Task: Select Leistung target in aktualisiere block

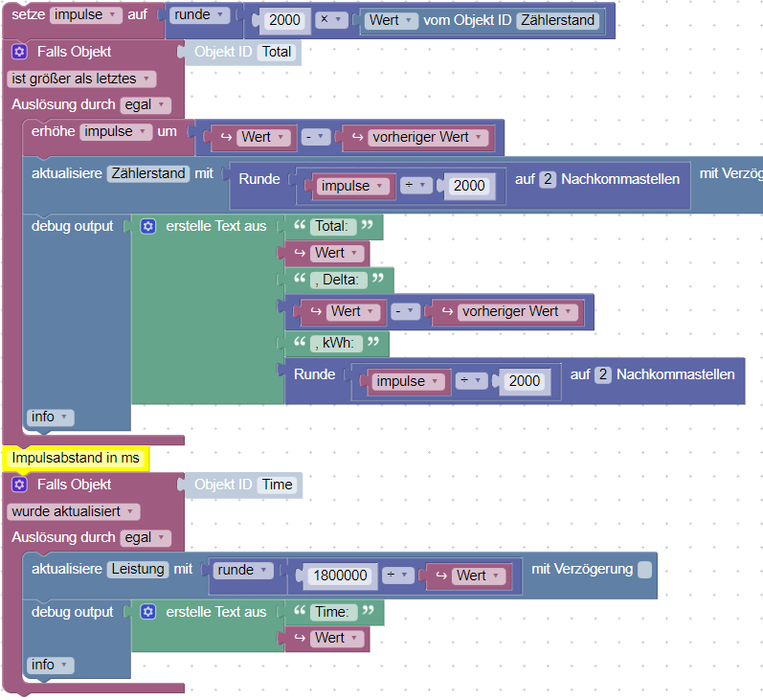Action: (138, 570)
